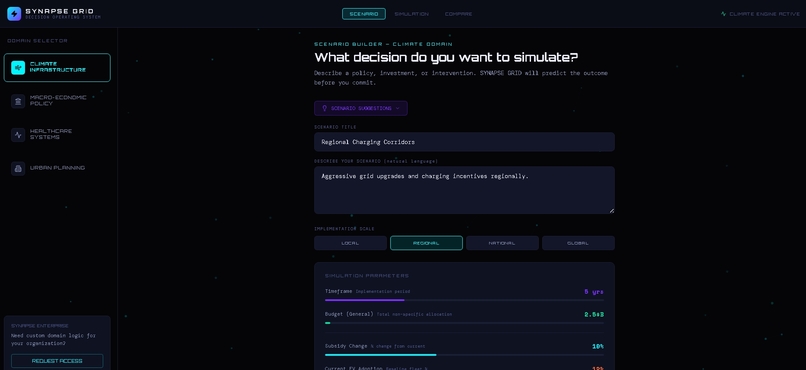Click the Macro-Economic Policy bank icon
Viewport: 806px width, 370px height.
18,101
